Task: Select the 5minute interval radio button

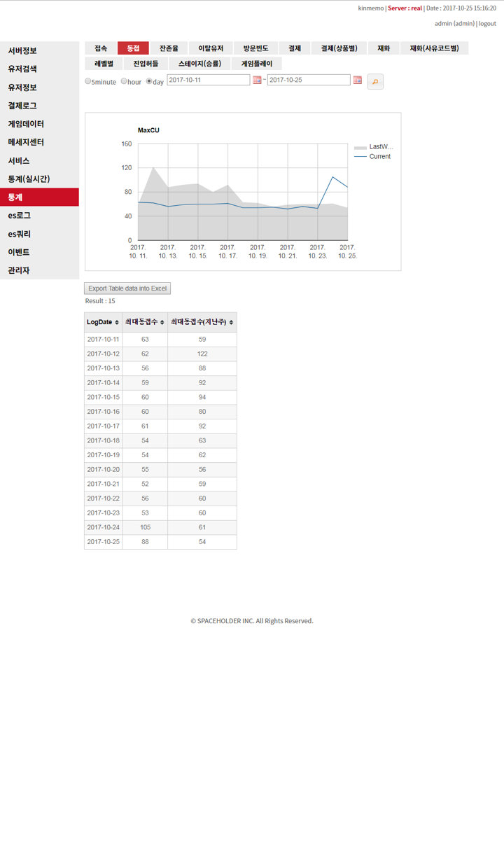Action: (x=88, y=81)
